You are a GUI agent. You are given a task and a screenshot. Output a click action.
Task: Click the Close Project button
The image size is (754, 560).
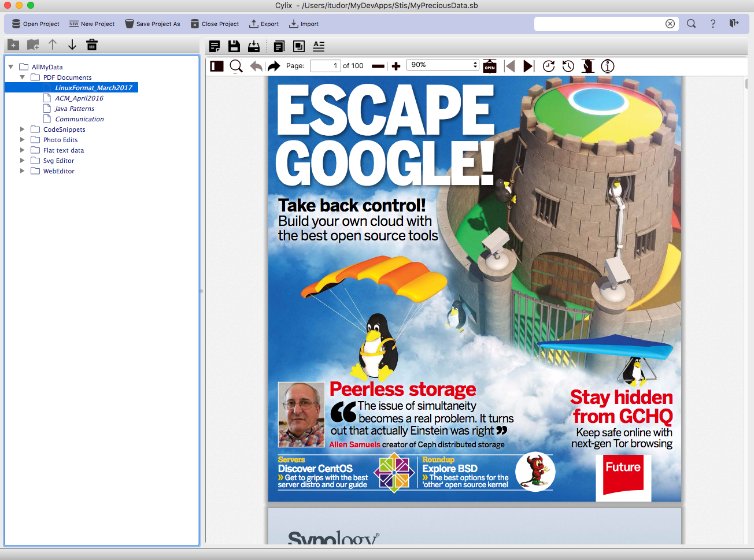[x=215, y=24]
